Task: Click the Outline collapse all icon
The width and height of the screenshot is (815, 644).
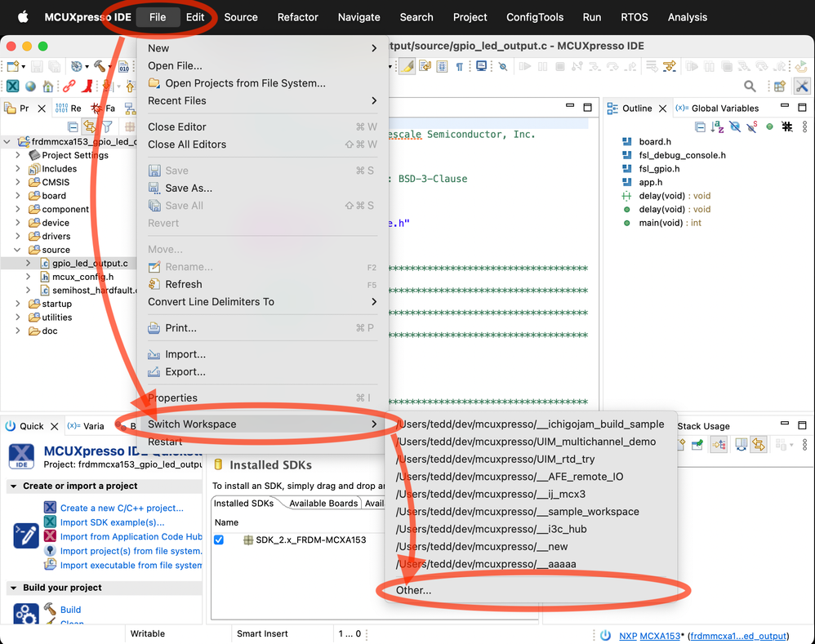Action: [x=700, y=127]
